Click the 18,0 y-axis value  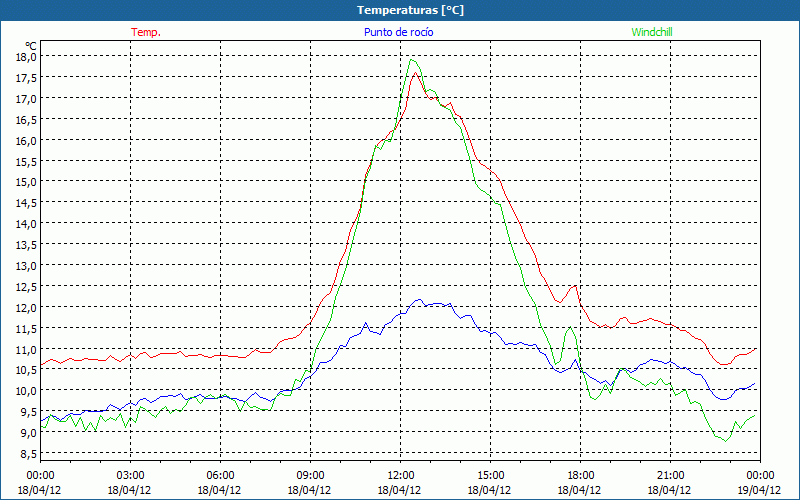tap(28, 57)
